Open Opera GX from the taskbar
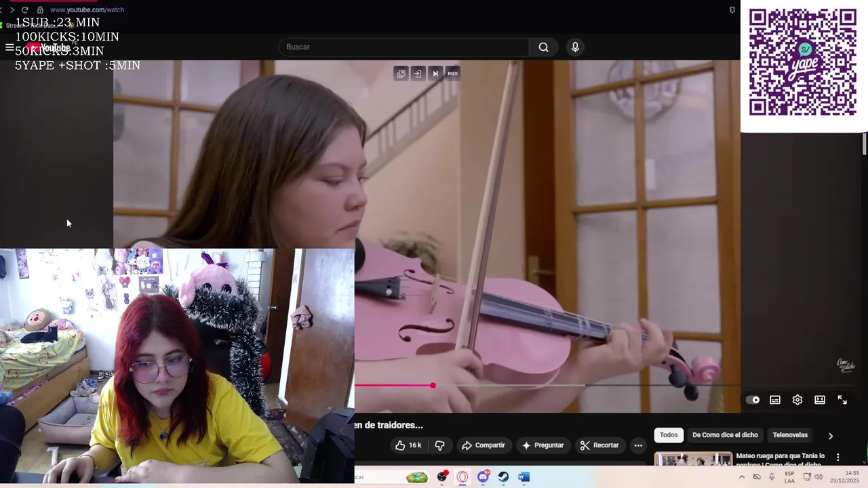Viewport: 868px width, 488px height. pyautogui.click(x=462, y=477)
